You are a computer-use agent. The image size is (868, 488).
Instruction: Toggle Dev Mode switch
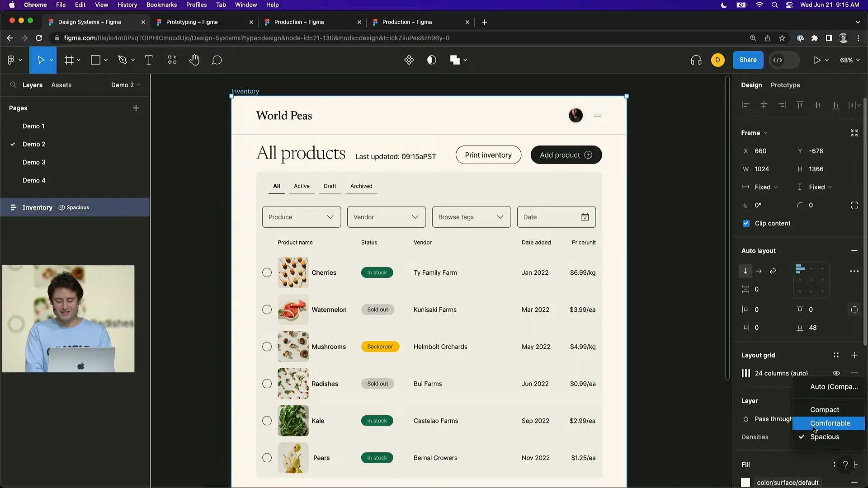click(x=784, y=60)
